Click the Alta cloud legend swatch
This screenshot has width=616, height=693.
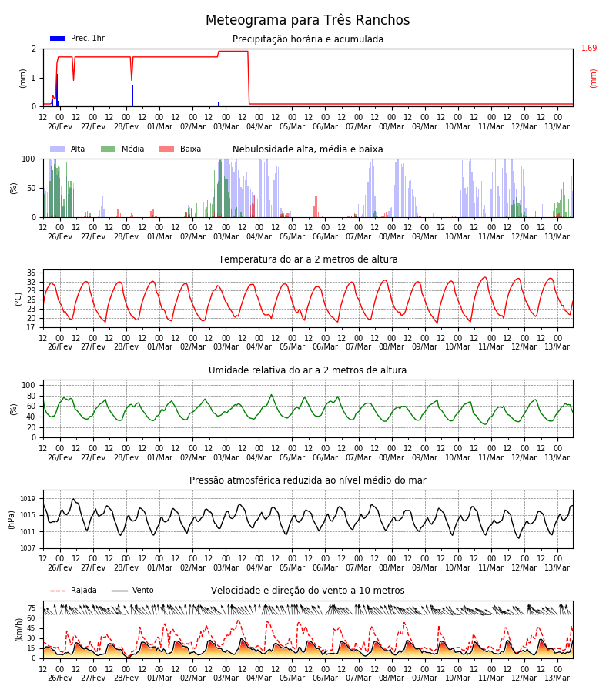58,149
